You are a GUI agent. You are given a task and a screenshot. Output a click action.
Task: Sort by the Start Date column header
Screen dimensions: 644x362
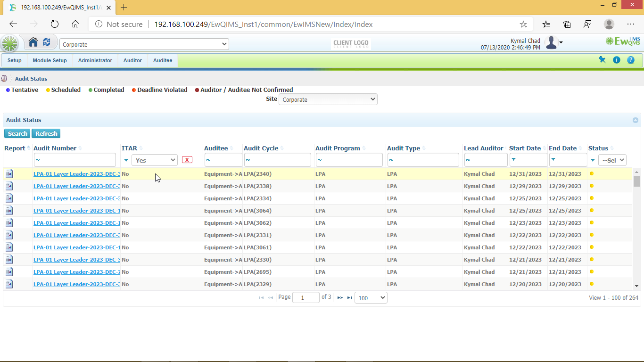click(x=525, y=148)
